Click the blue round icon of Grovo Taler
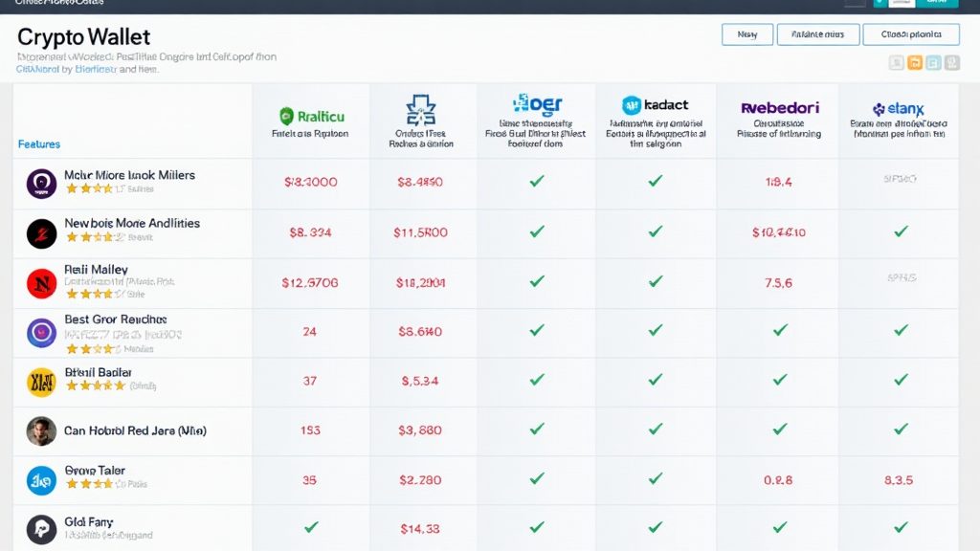This screenshot has width=980, height=551. [x=41, y=480]
